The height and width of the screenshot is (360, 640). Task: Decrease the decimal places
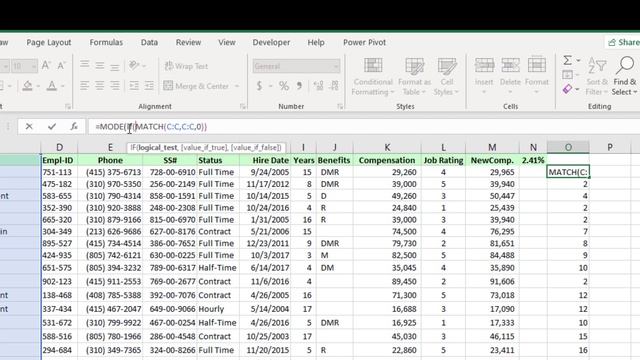pyautogui.click(x=334, y=86)
